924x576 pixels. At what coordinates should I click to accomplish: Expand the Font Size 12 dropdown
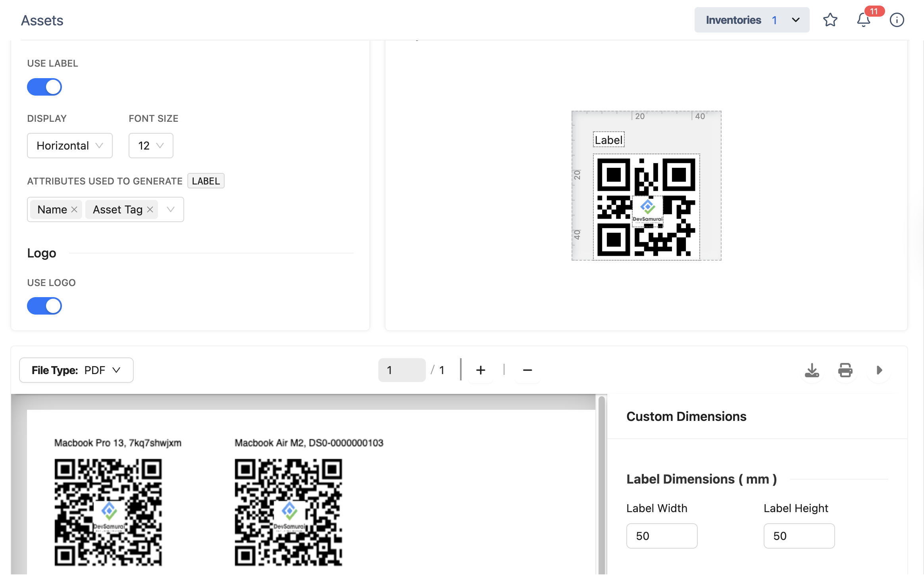(x=150, y=146)
